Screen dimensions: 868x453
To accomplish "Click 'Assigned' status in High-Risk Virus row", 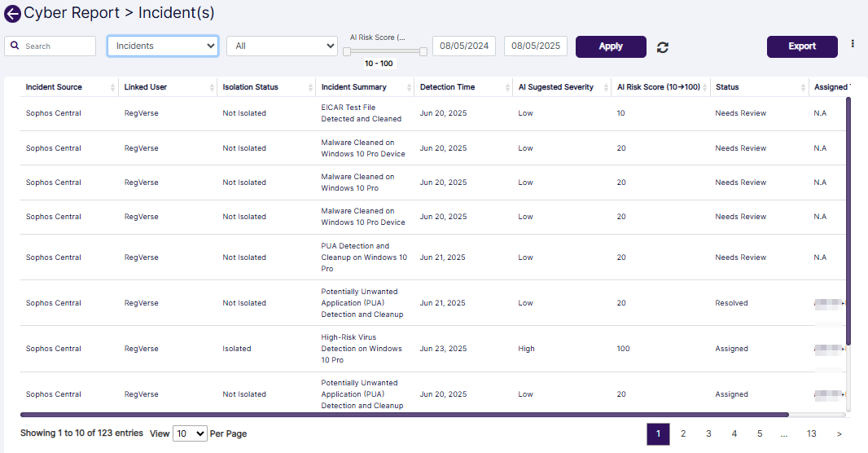I will point(731,349).
